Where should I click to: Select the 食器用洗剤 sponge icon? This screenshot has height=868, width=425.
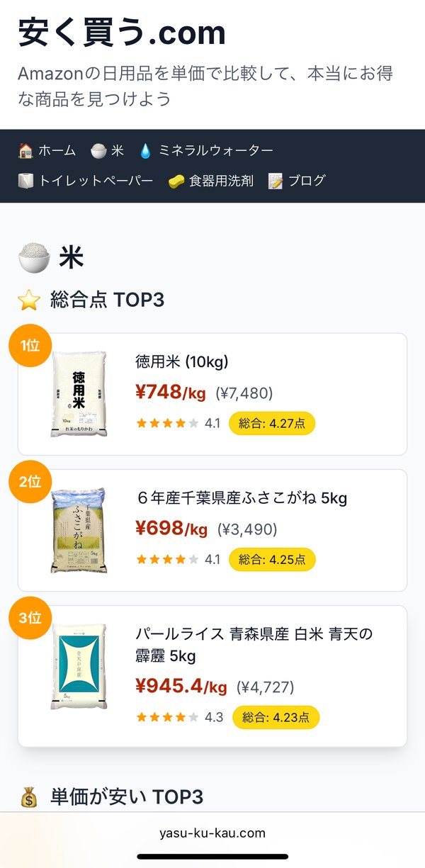[176, 181]
